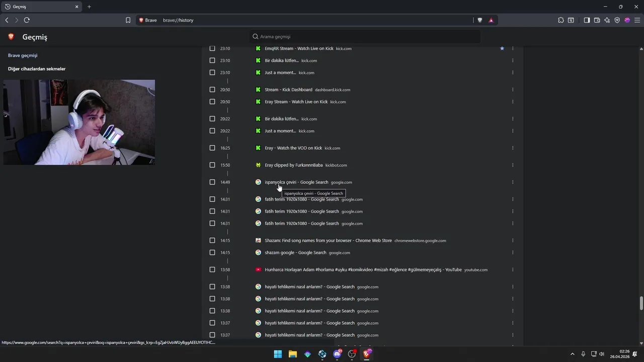This screenshot has height=362, width=644.
Task: Check the Stream - Kick Dashboard checkbox
Action: tap(212, 89)
